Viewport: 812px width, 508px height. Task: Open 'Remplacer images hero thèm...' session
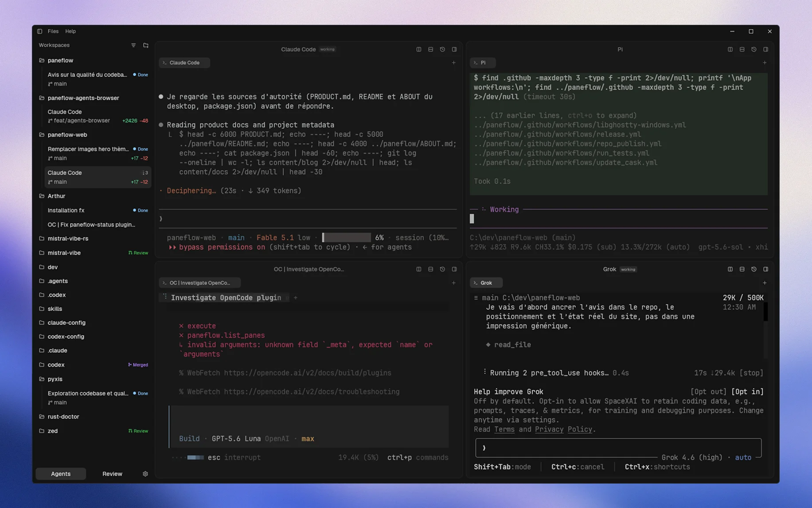[98, 154]
